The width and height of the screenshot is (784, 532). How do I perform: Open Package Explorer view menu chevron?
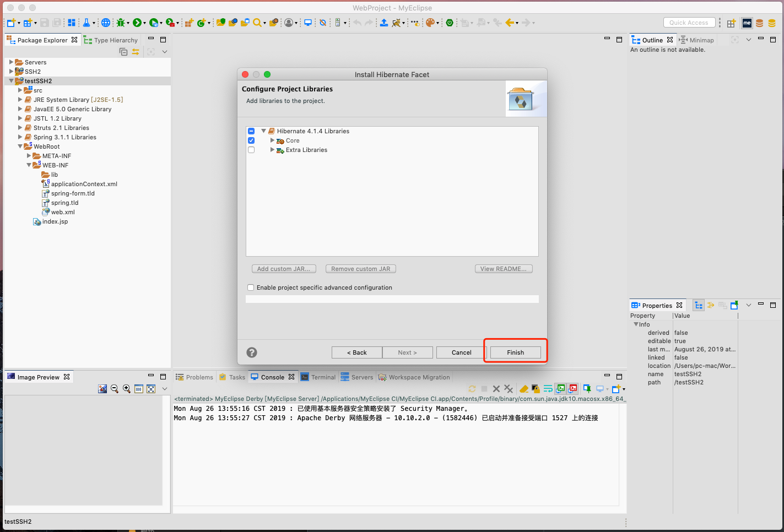point(164,52)
